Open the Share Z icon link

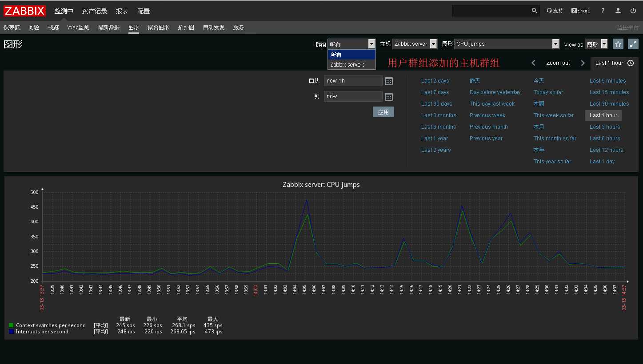[581, 11]
